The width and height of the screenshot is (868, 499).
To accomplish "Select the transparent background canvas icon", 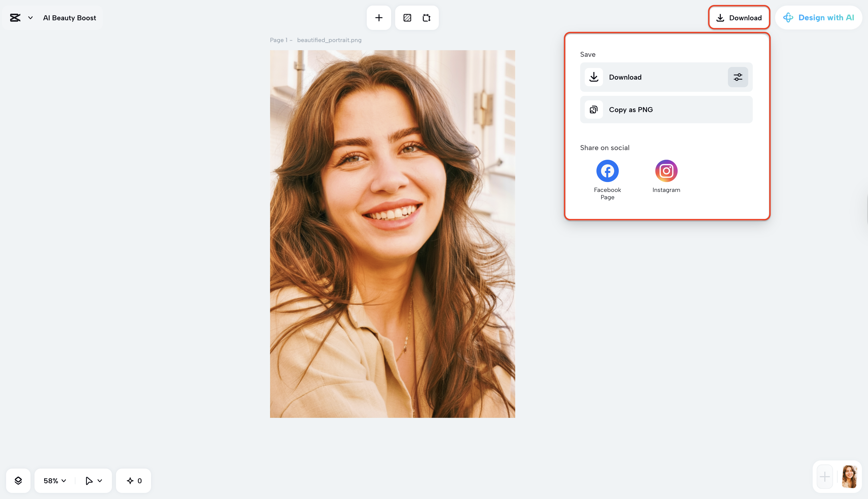I will coord(407,18).
